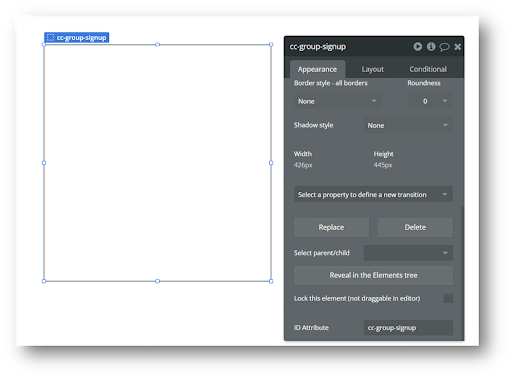Click the Delete button
Screen dimensions: 512x379
tap(415, 227)
